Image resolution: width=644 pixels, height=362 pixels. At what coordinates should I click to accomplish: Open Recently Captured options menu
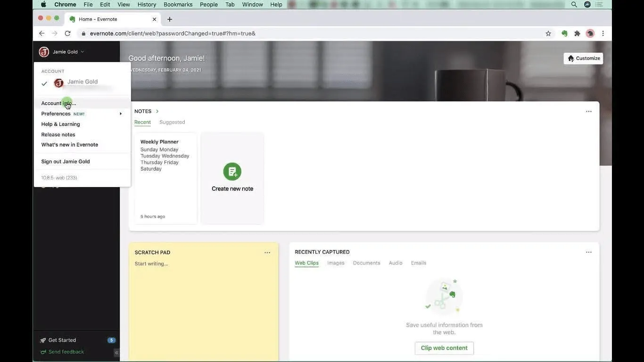(589, 252)
